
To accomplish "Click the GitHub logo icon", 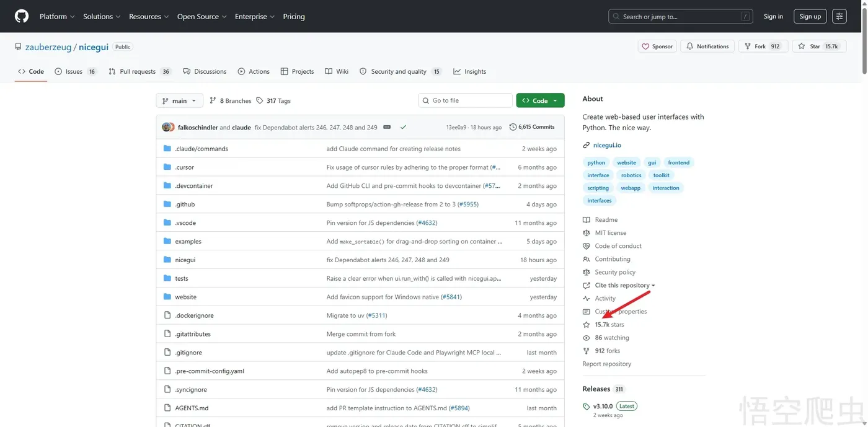I will (22, 16).
